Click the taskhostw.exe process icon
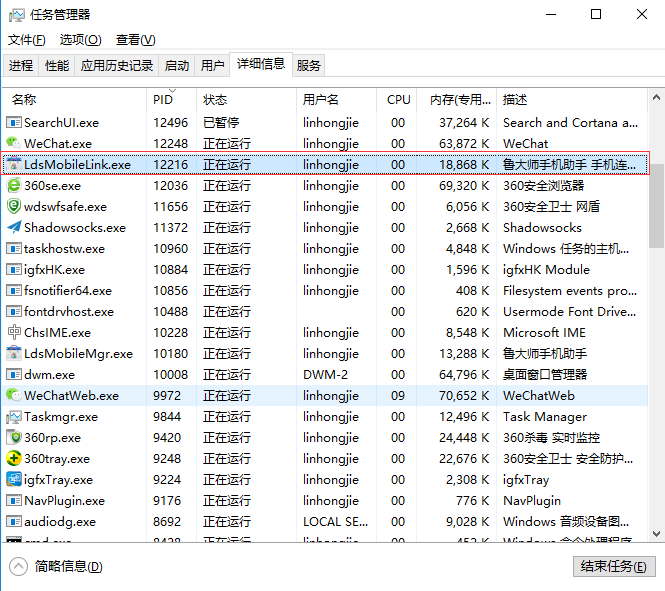 (14, 249)
